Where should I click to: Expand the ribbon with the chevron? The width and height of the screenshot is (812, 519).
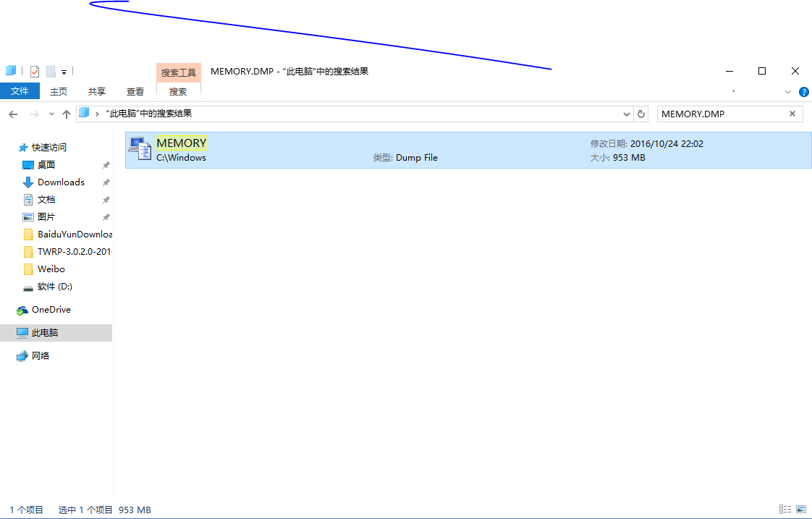click(788, 92)
